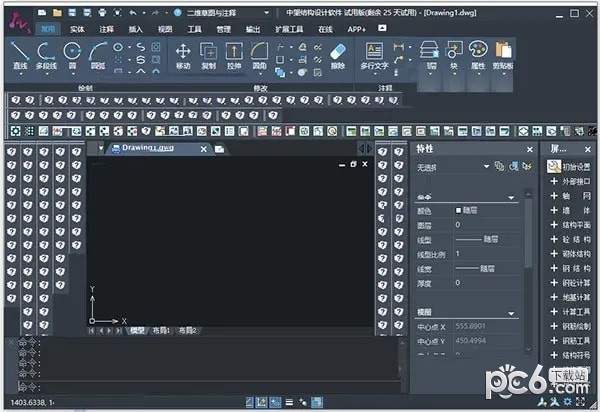Viewport: 600px width, 412px height.
Task: Select the 多段线 (Polyline) tool
Action: pyautogui.click(x=46, y=54)
